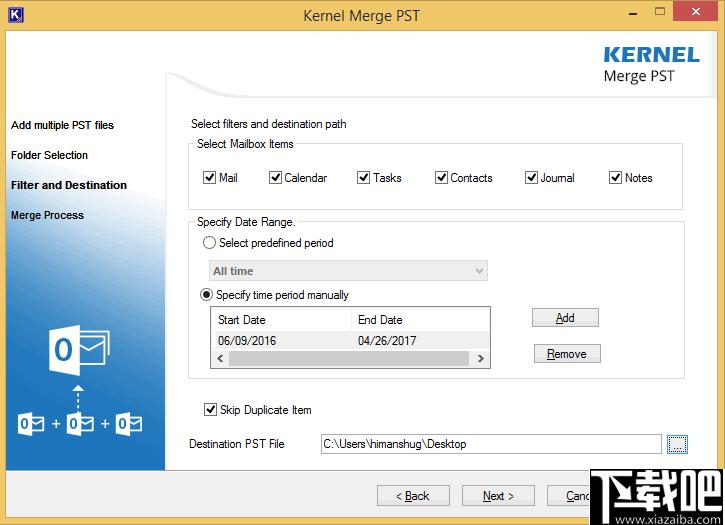Screen dimensions: 725x525
Task: Click the date list horizontal scrollbar track
Action: pyautogui.click(x=350, y=358)
